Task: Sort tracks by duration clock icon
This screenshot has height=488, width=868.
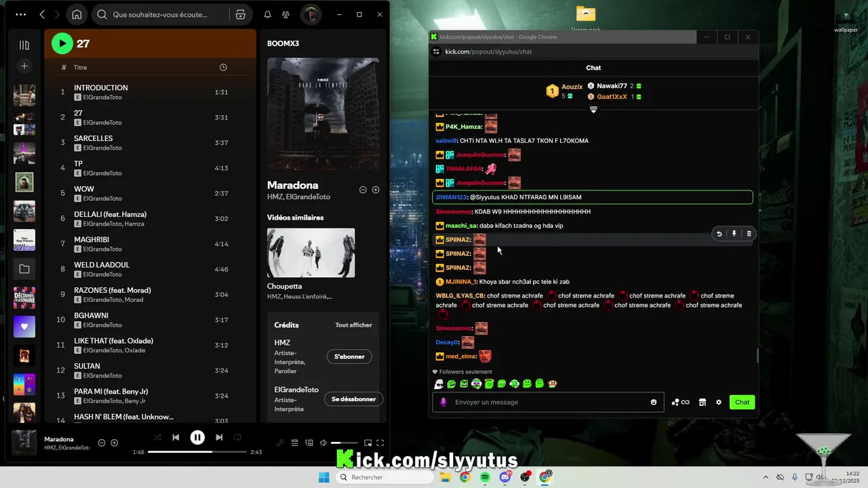Action: [223, 67]
